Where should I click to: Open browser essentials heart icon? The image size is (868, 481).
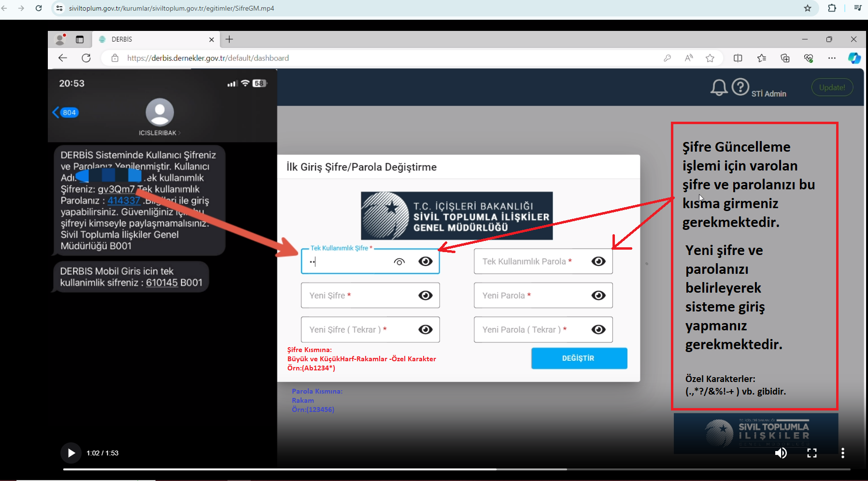click(809, 58)
